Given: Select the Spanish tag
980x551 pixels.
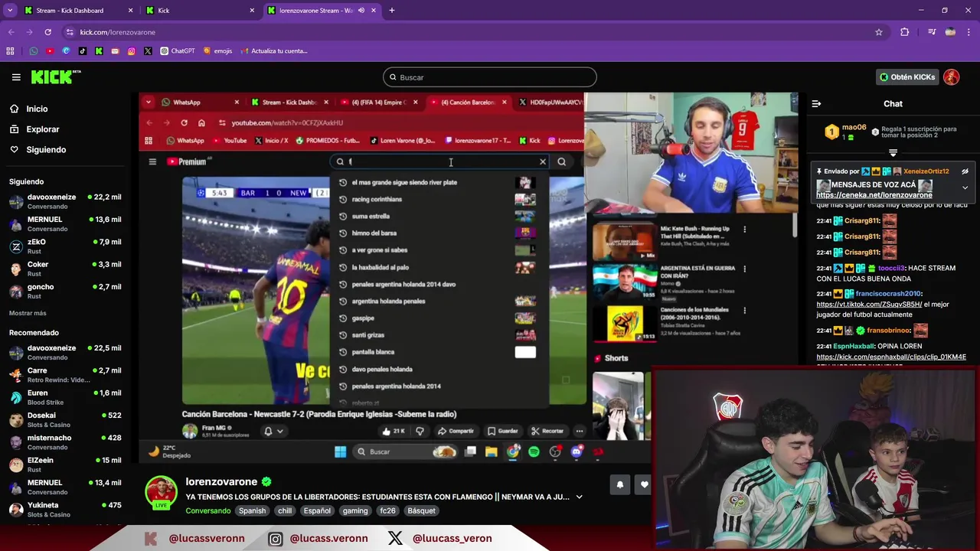Looking at the screenshot, I should 252,510.
